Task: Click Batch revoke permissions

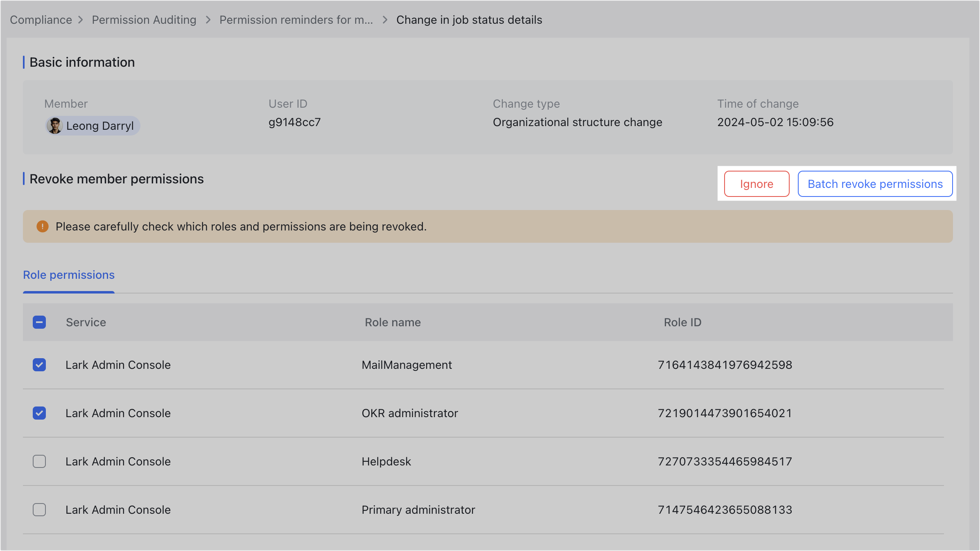Action: [875, 184]
